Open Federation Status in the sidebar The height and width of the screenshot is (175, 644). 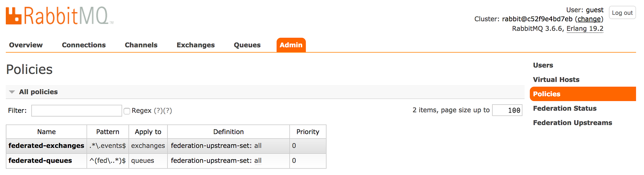564,108
